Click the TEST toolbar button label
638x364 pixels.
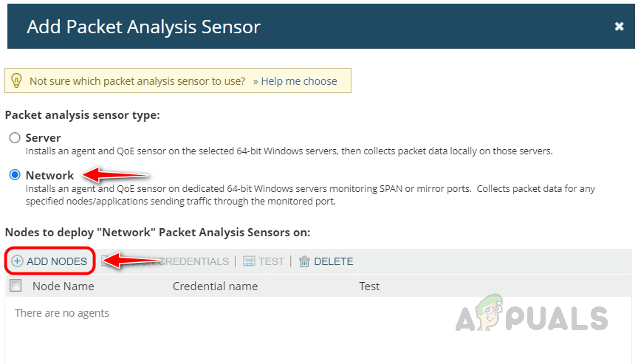271,261
